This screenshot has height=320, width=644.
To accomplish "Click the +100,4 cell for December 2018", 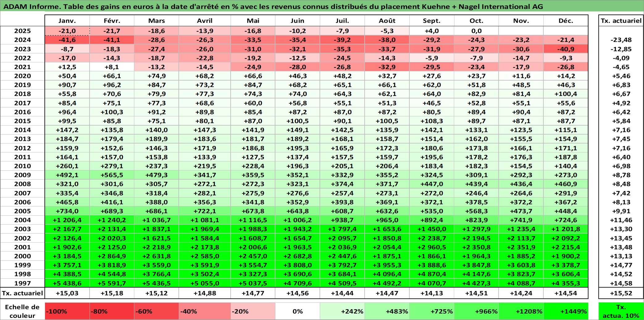I will click(x=566, y=94).
